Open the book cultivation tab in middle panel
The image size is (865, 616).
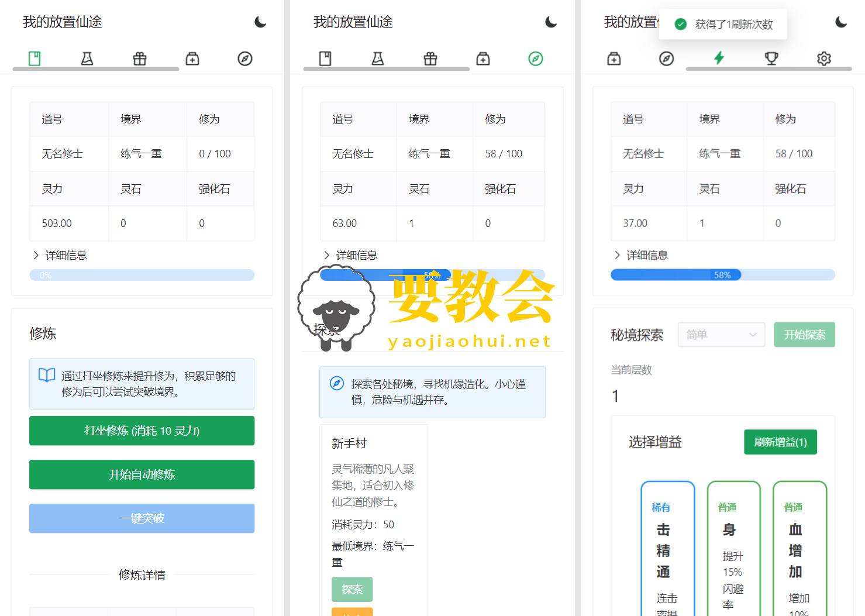325,58
